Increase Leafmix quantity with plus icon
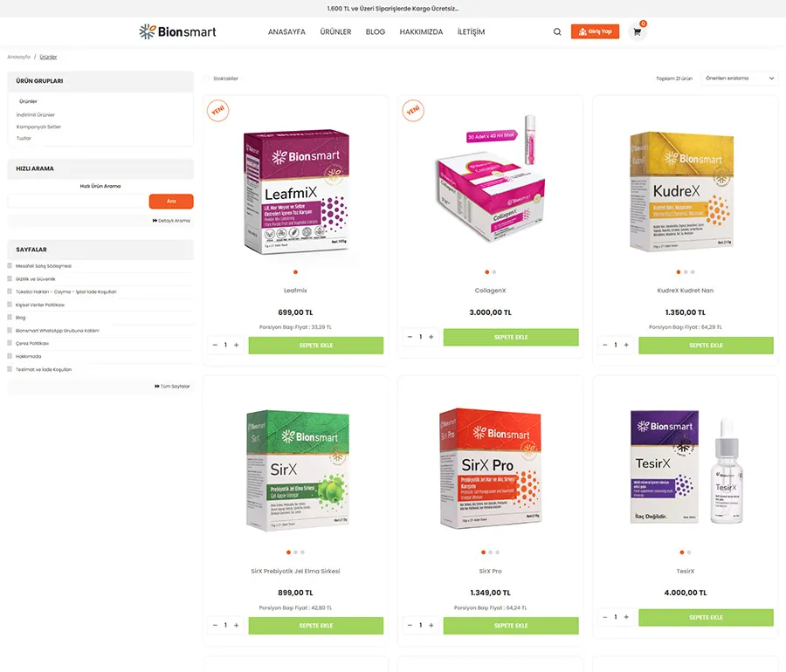786x672 pixels. (236, 345)
